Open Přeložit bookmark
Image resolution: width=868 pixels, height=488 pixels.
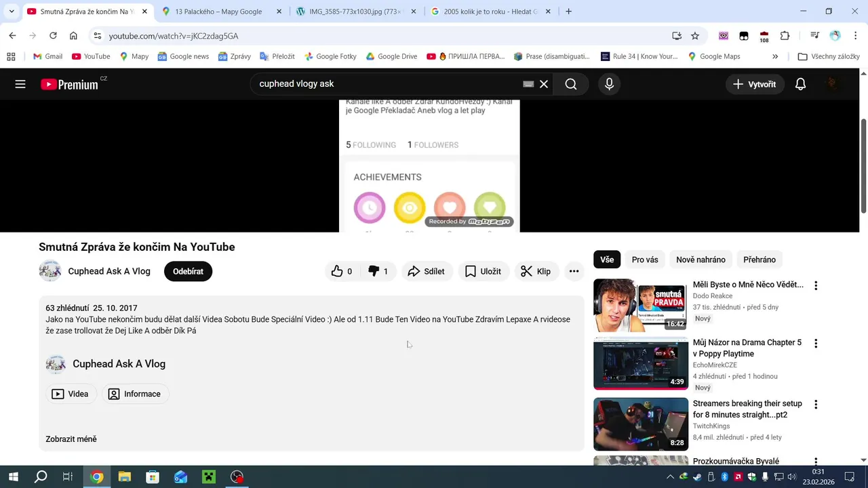click(x=277, y=56)
